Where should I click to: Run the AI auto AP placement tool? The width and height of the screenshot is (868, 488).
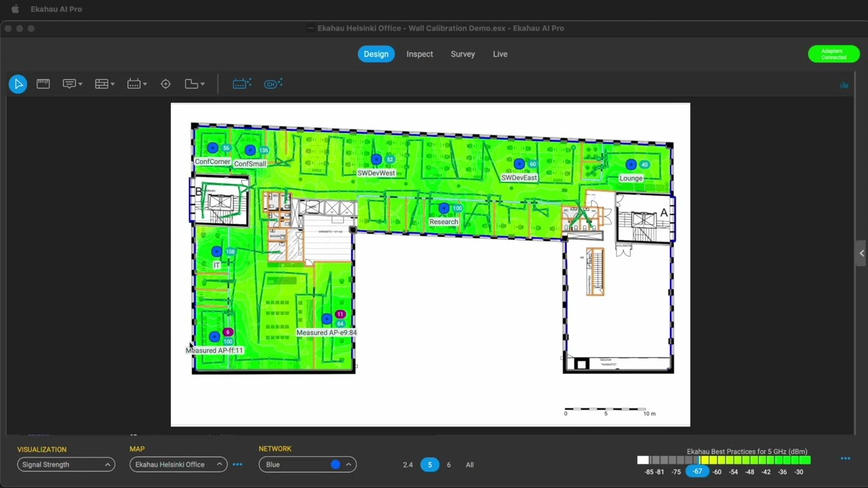coord(241,83)
